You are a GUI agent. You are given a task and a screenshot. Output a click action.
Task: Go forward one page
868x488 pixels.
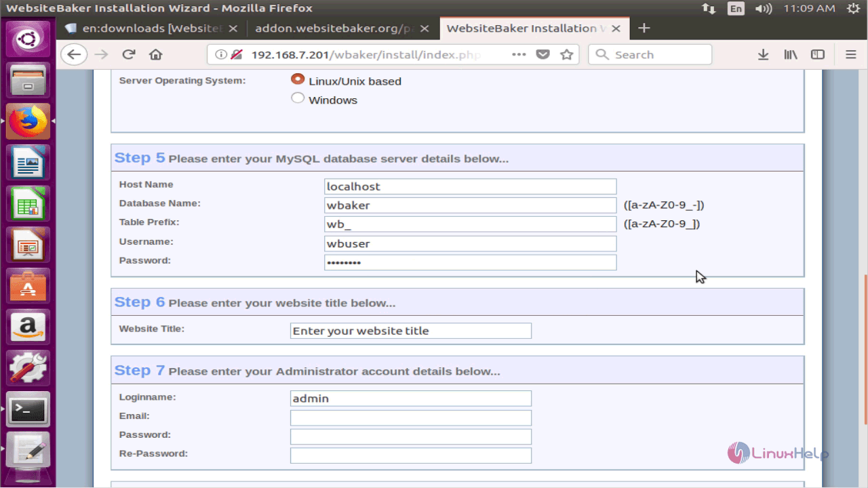[102, 55]
